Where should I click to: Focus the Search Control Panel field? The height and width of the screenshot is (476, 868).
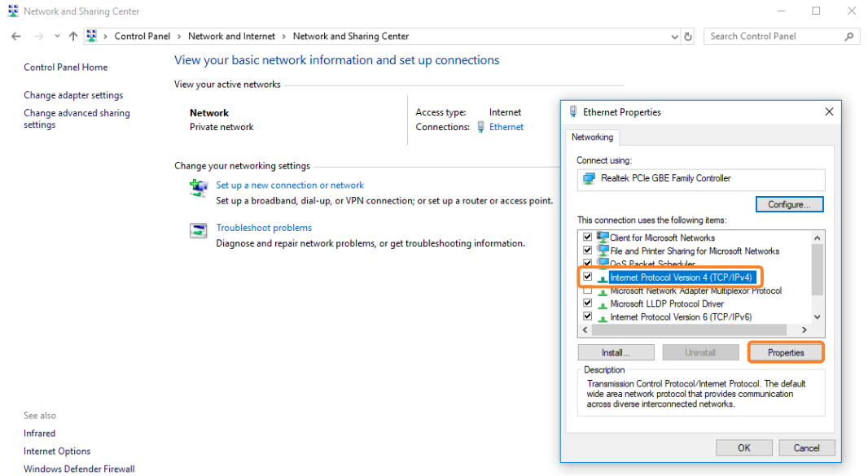(782, 37)
